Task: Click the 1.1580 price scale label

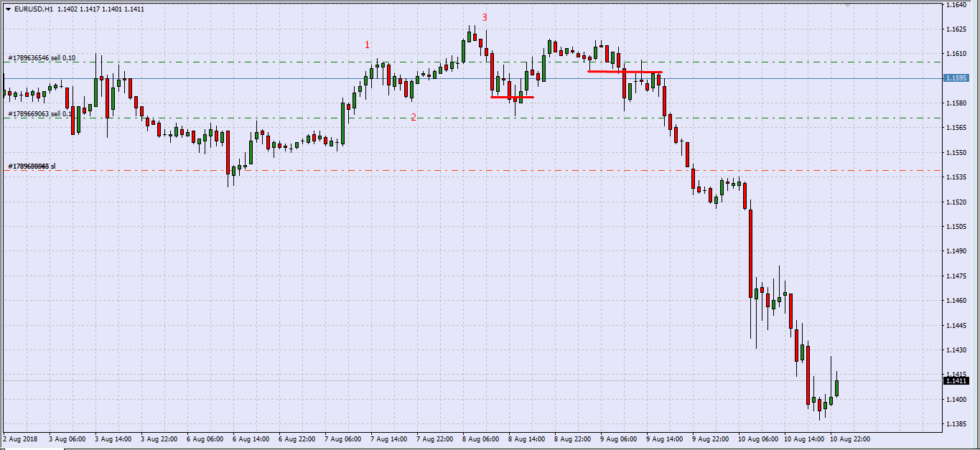Action: point(956,103)
